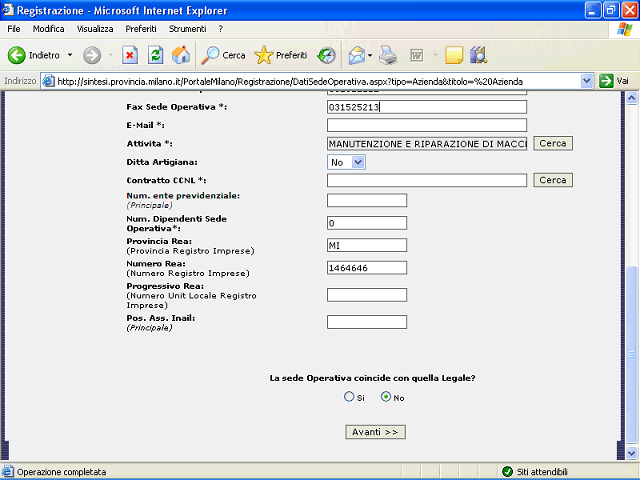Click the Progressivo Rea field
Viewport: 640px width, 480px height.
pos(367,295)
